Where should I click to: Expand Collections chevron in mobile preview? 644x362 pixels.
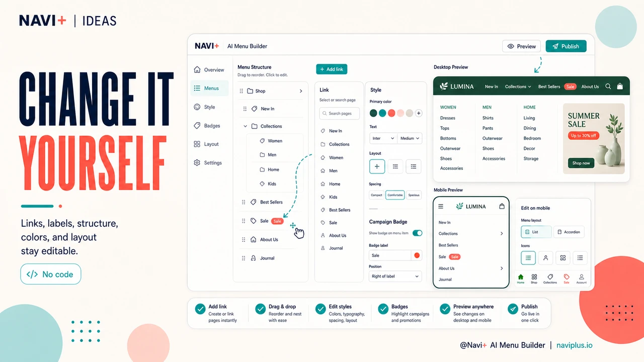pos(502,233)
